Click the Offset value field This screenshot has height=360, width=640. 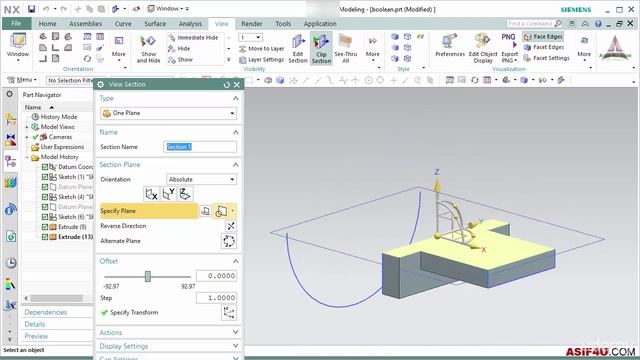click(216, 276)
